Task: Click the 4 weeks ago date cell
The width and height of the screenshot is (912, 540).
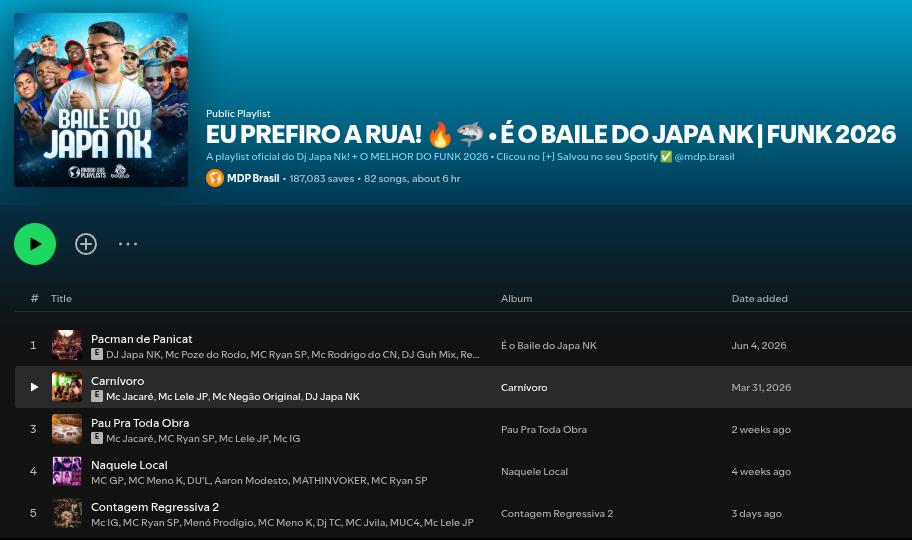Action: point(761,471)
